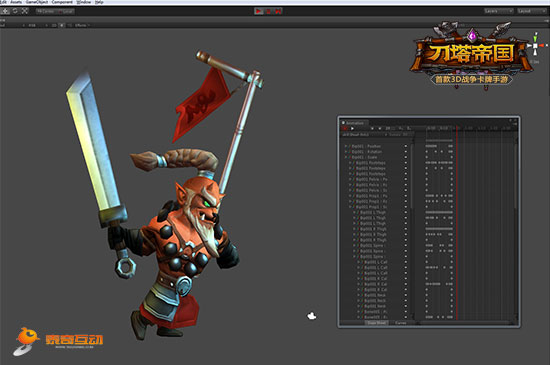Play the clip in Animation window
This screenshot has width=550, height=365.
[x=352, y=129]
